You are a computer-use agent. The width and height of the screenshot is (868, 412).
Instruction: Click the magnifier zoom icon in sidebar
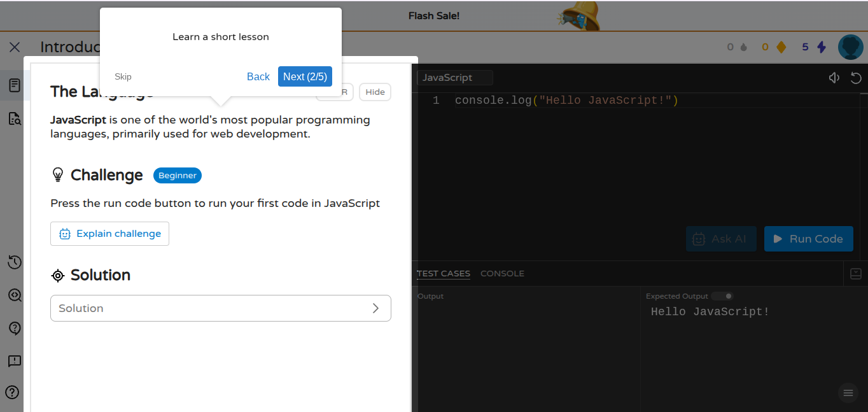point(14,295)
